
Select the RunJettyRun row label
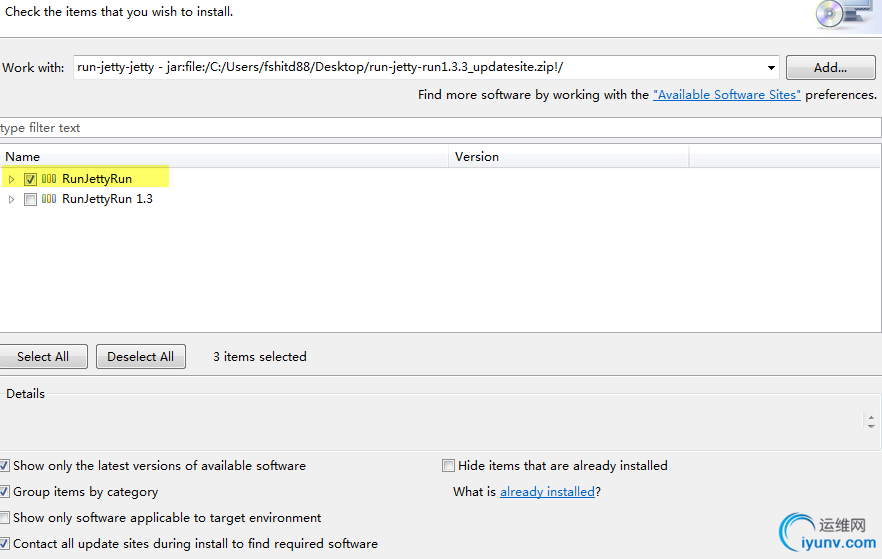pos(97,179)
